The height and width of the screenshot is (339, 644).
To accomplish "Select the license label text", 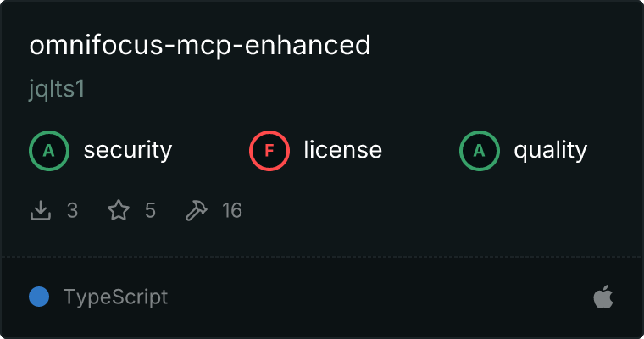I will (343, 149).
